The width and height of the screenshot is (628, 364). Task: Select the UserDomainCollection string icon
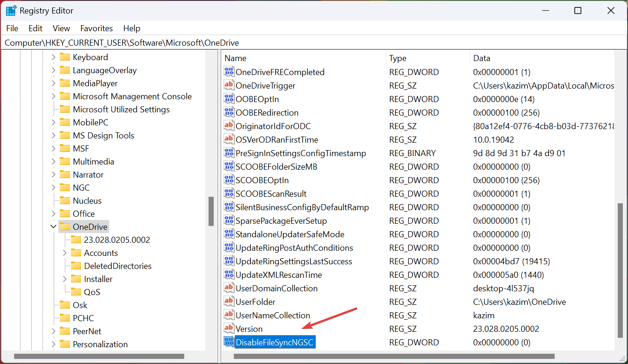(x=229, y=288)
